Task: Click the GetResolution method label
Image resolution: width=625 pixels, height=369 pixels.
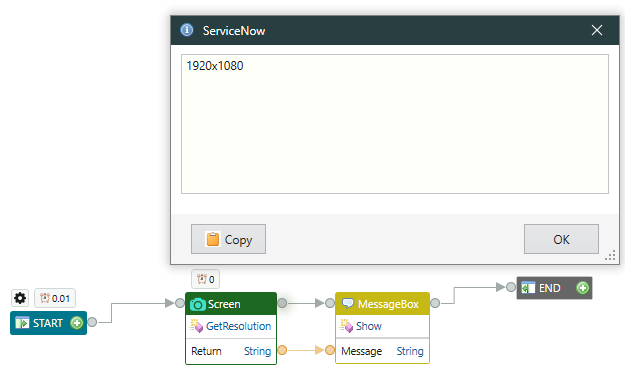Action: click(x=238, y=326)
